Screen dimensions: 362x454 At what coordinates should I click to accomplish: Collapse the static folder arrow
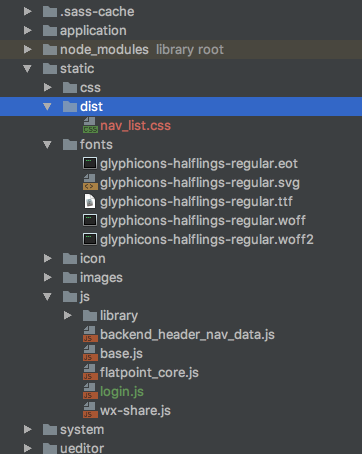click(27, 69)
